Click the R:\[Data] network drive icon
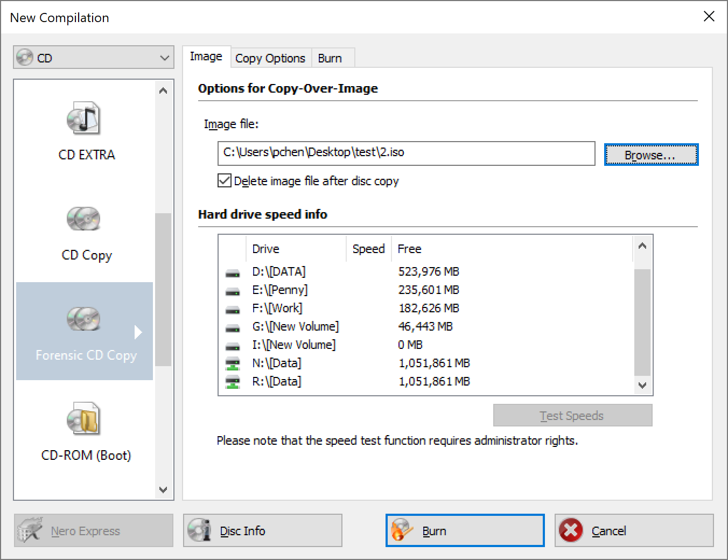Image resolution: width=728 pixels, height=560 pixels. click(x=233, y=382)
